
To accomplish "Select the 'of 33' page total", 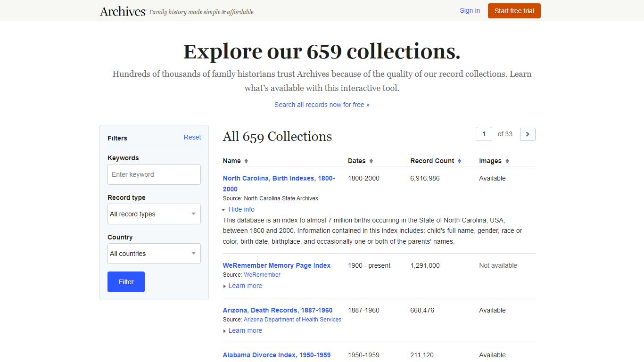I will pyautogui.click(x=505, y=134).
